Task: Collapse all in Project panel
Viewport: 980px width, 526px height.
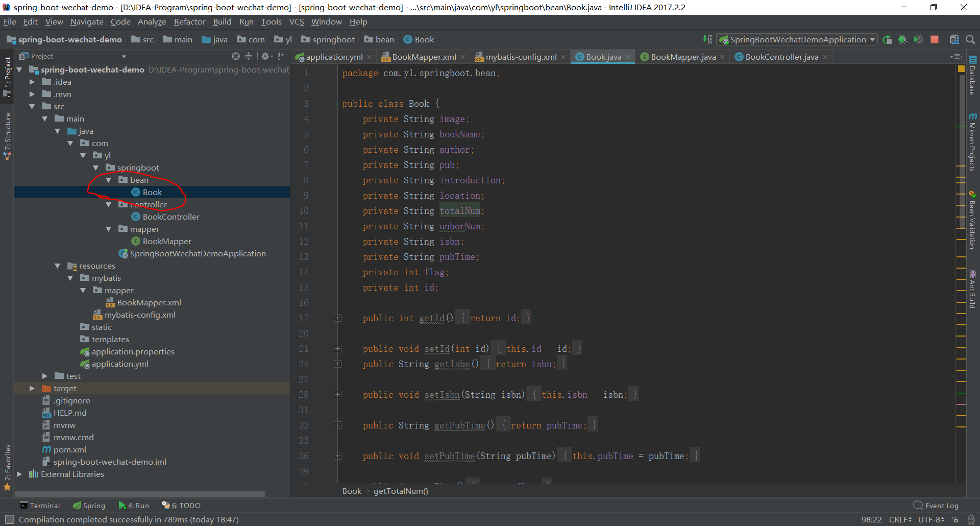Action: point(249,56)
